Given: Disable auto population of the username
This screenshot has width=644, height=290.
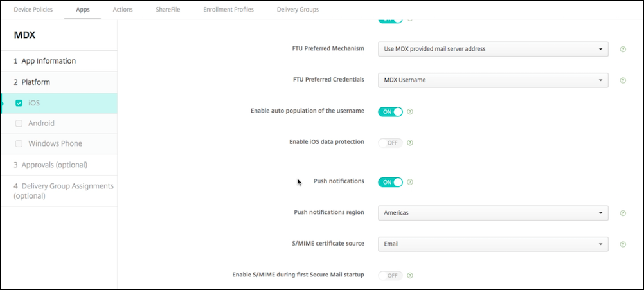Looking at the screenshot, I should pos(390,111).
